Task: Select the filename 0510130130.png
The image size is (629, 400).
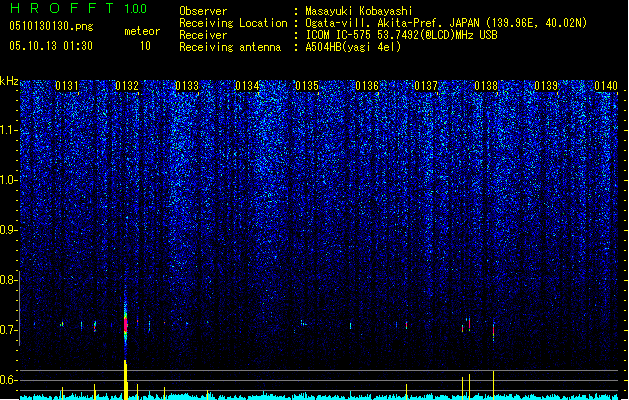Action: tap(51, 27)
